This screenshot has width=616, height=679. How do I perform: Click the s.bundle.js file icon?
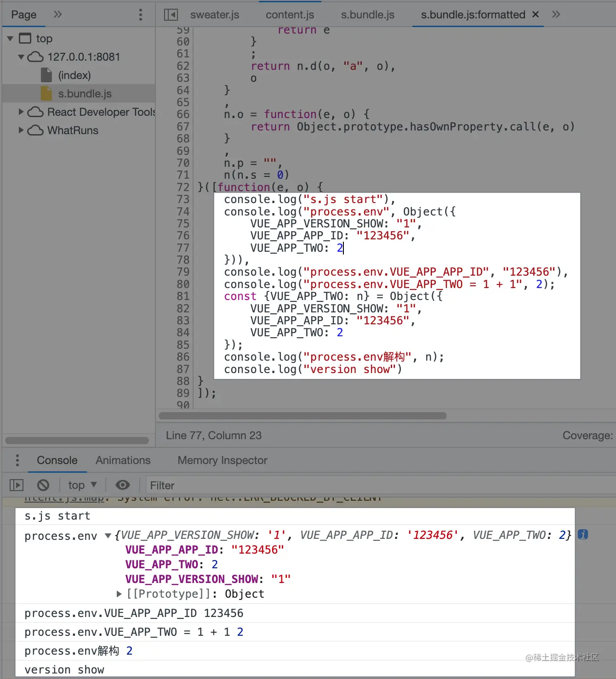coord(46,93)
